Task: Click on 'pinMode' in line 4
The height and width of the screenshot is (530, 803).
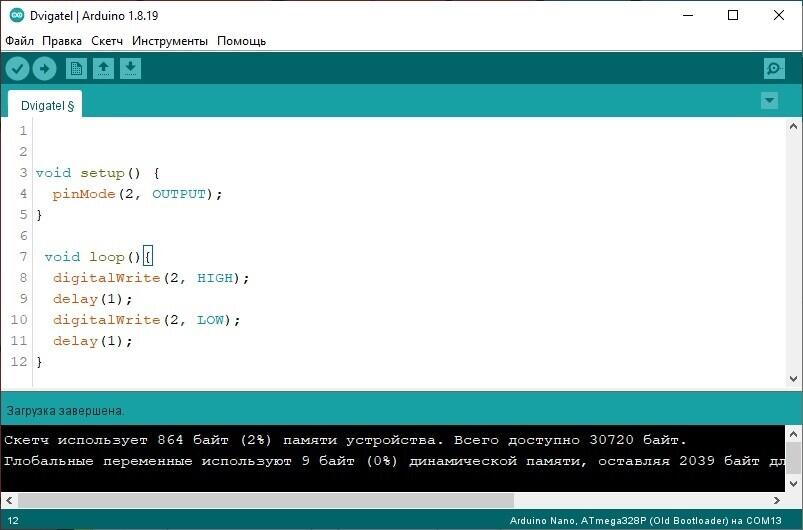Action: [x=84, y=194]
